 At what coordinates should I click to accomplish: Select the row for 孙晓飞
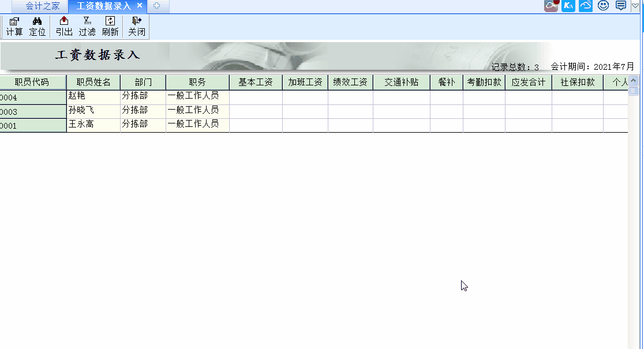92,110
